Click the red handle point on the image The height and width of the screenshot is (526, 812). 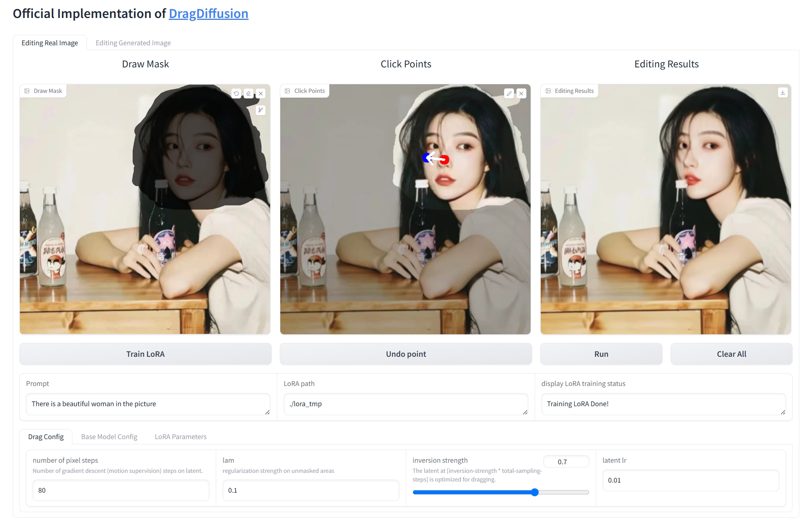(444, 160)
